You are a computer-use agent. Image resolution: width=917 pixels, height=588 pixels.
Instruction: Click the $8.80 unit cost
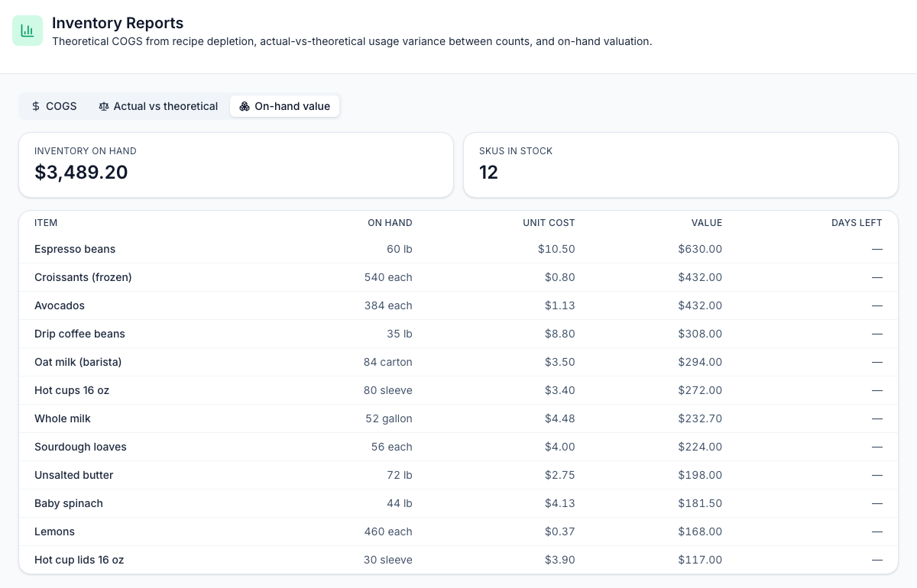[x=560, y=334]
